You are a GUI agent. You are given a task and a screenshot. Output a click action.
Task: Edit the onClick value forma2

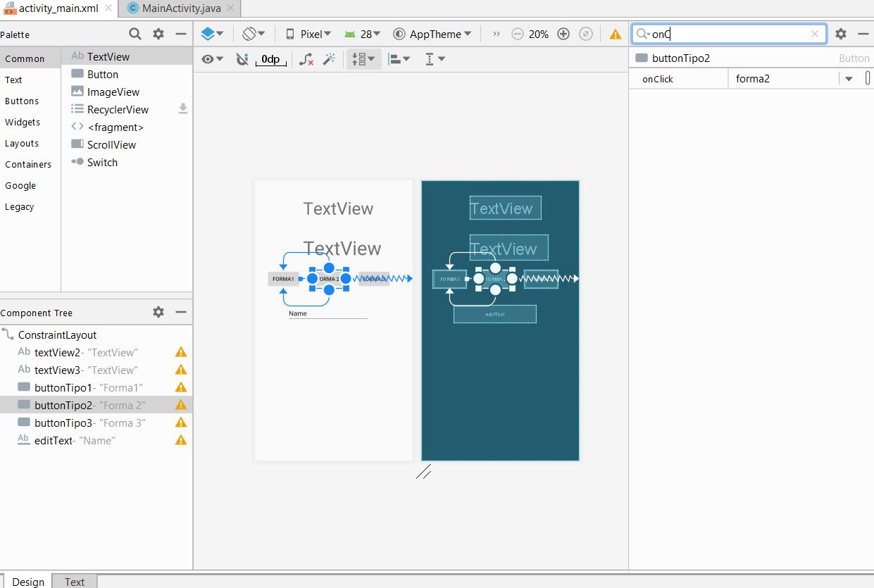(784, 79)
